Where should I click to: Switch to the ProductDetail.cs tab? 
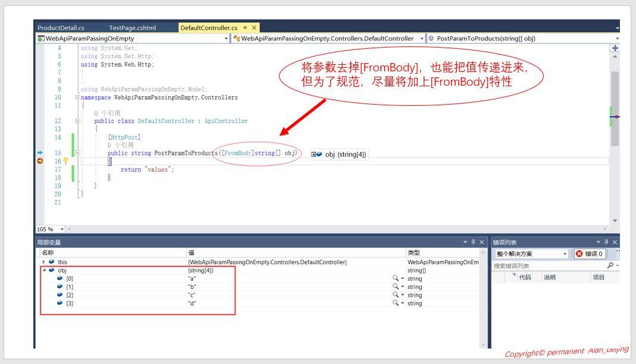[x=60, y=27]
